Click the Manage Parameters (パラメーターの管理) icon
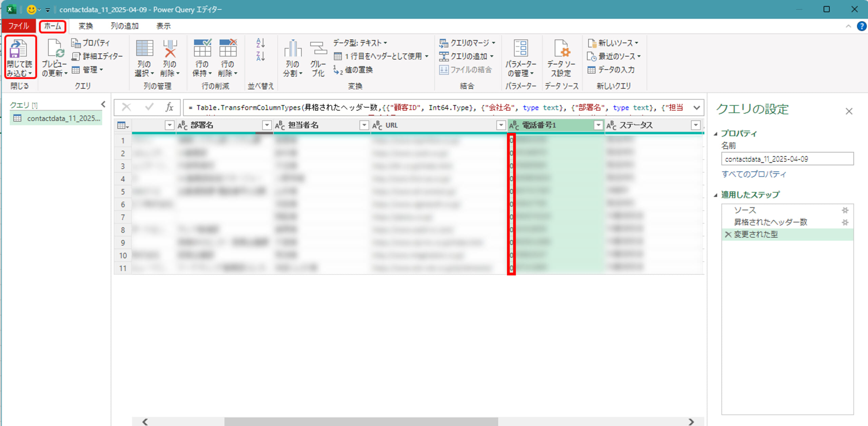Image resolution: width=868 pixels, height=426 pixels. (521, 48)
